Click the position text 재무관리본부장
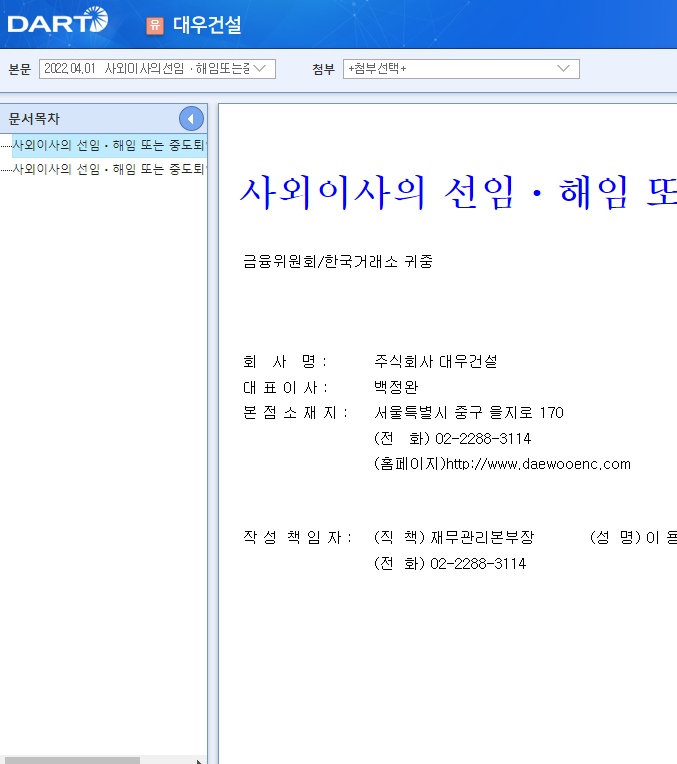Viewport: 677px width, 764px height. (x=483, y=537)
